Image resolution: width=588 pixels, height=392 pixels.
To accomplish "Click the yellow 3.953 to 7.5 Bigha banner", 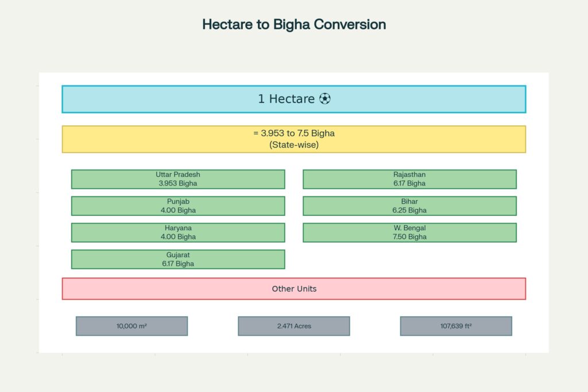I will [x=293, y=139].
